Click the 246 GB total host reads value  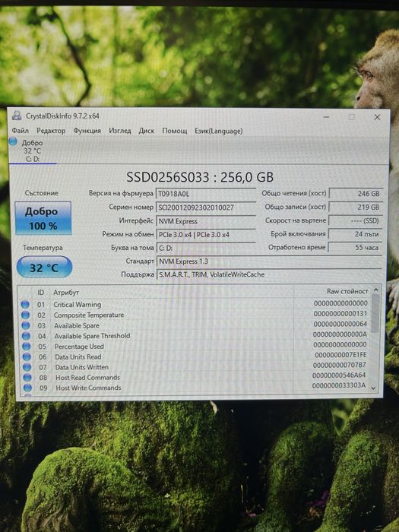tap(356, 194)
